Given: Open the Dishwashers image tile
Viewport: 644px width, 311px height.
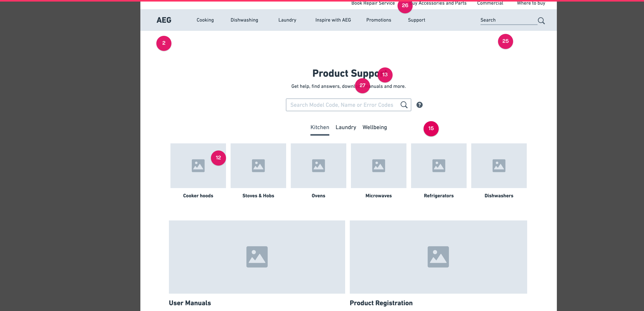Looking at the screenshot, I should [x=499, y=165].
